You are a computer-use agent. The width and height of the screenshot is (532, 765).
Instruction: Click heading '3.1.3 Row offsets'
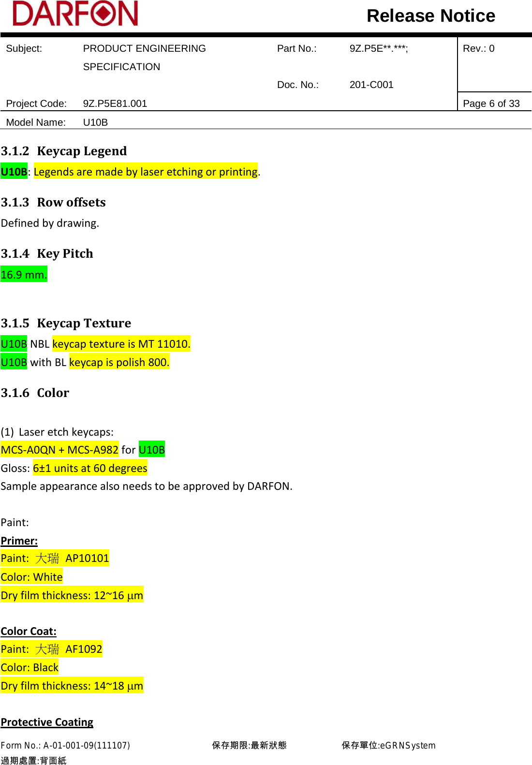coord(53,202)
